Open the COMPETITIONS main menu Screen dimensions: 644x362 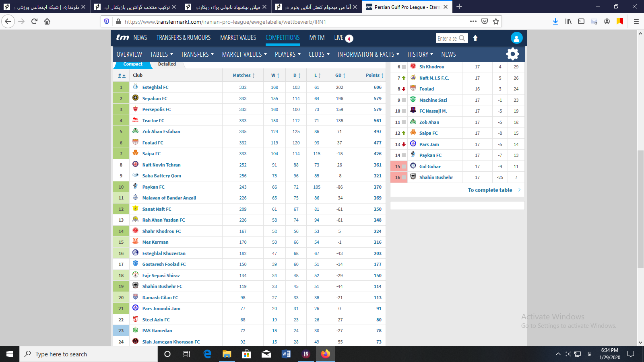tap(283, 37)
